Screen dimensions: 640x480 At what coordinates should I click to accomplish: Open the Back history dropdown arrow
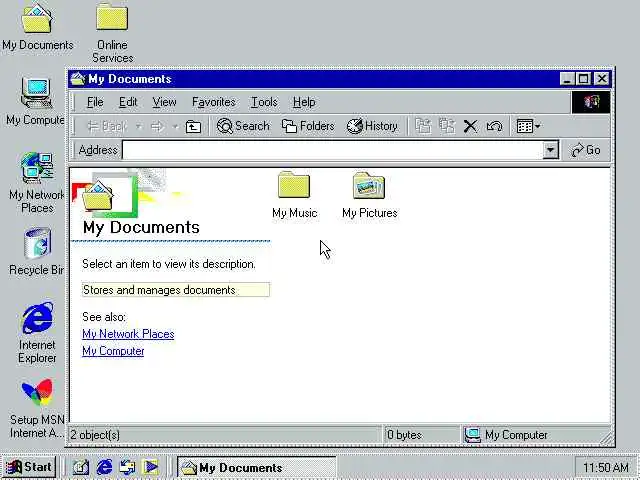pos(139,127)
